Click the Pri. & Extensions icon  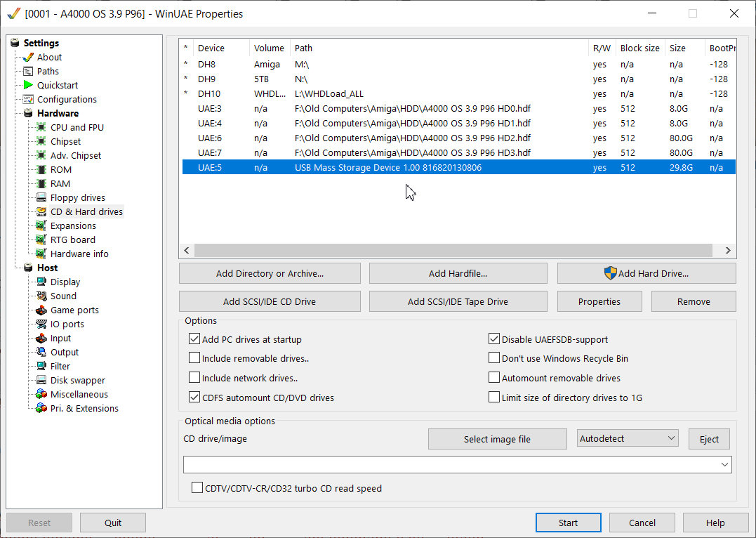click(x=41, y=408)
